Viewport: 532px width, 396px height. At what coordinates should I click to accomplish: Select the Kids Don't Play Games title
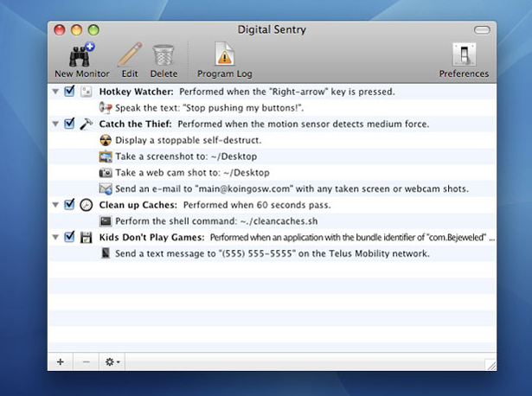tap(151, 237)
